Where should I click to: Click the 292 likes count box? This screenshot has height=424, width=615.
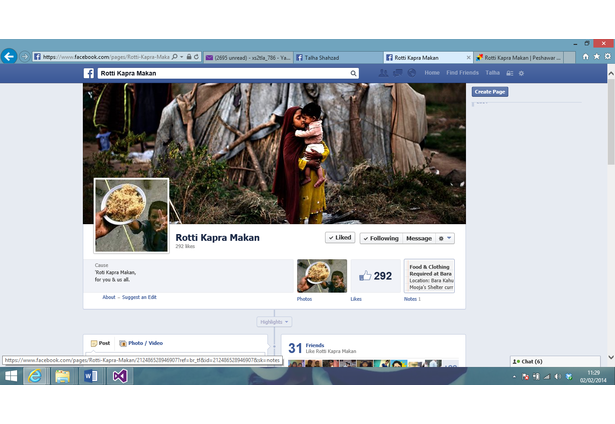[376, 276]
